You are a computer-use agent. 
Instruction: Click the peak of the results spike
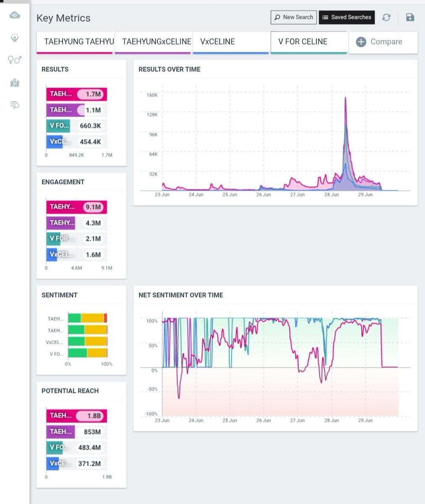pyautogui.click(x=345, y=98)
